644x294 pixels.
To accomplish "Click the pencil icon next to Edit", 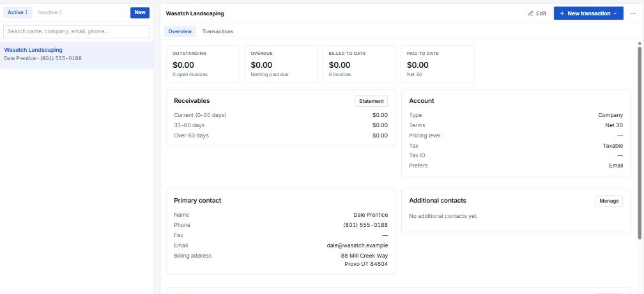I will 530,13.
